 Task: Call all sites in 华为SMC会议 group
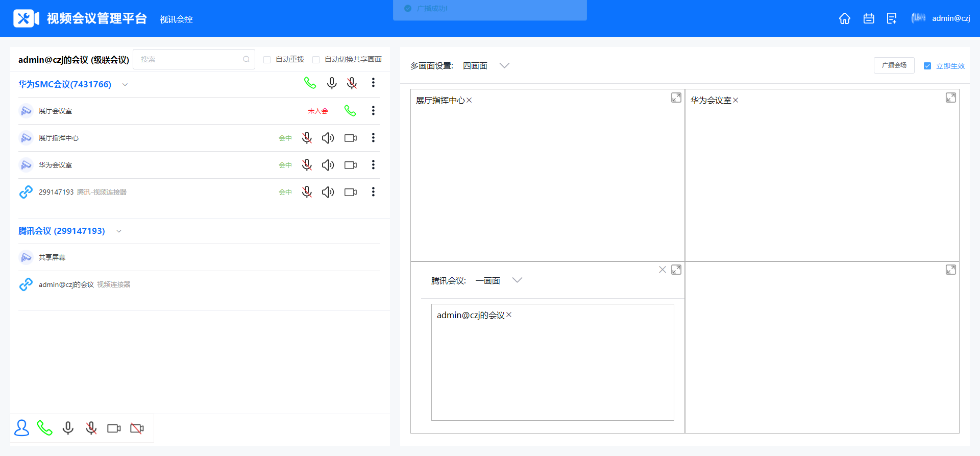[x=310, y=83]
